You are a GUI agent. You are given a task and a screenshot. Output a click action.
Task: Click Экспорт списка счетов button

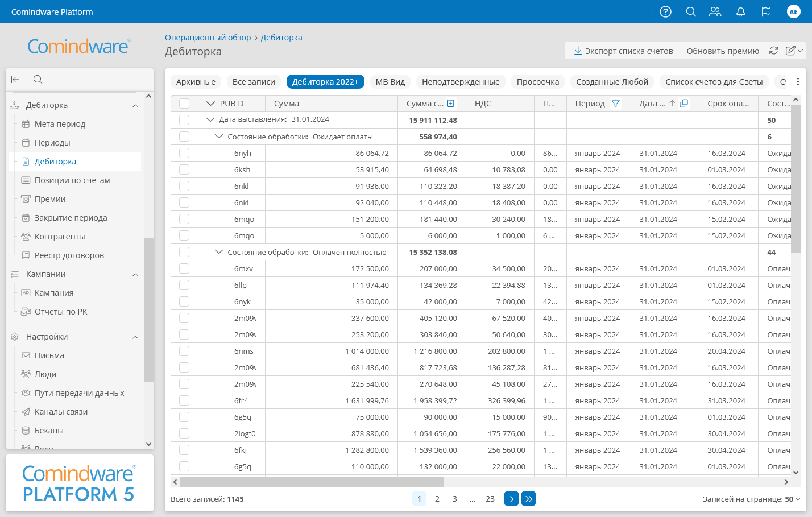pos(623,51)
